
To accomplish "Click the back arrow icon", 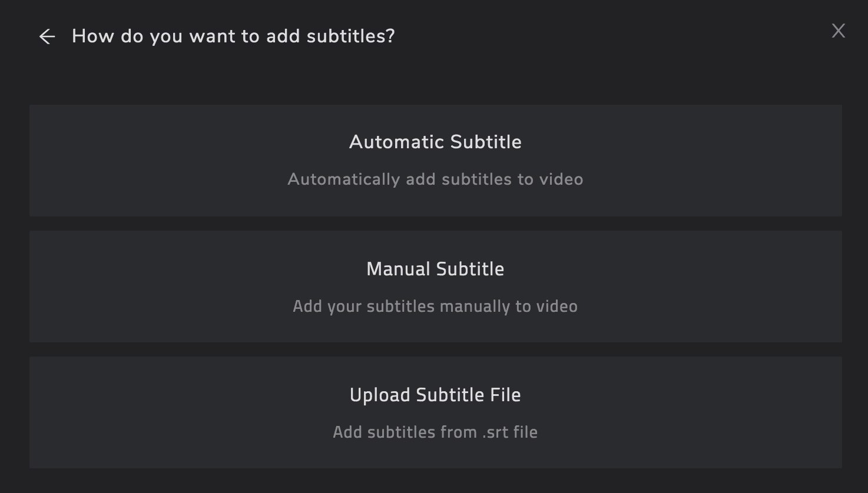I will click(x=47, y=36).
